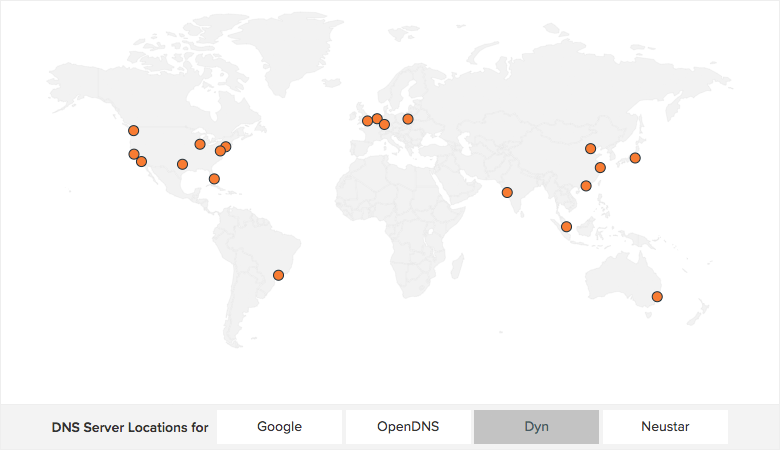Show Neustar server locations

665,427
